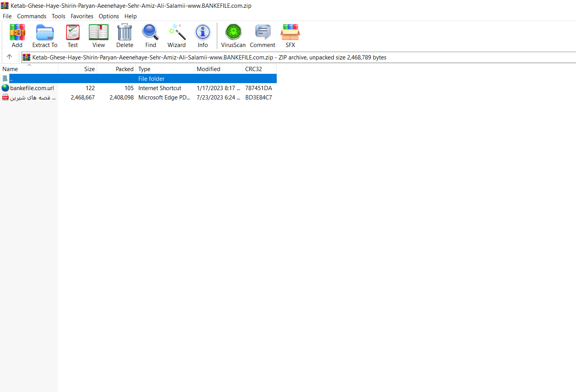Click the Delete trash can icon
The height and width of the screenshot is (392, 576).
(125, 32)
